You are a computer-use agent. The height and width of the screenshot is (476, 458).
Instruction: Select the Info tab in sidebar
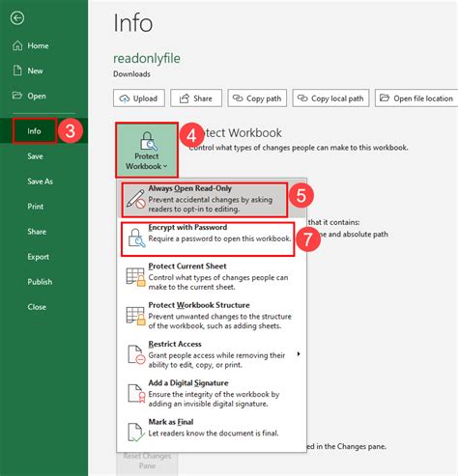(35, 131)
